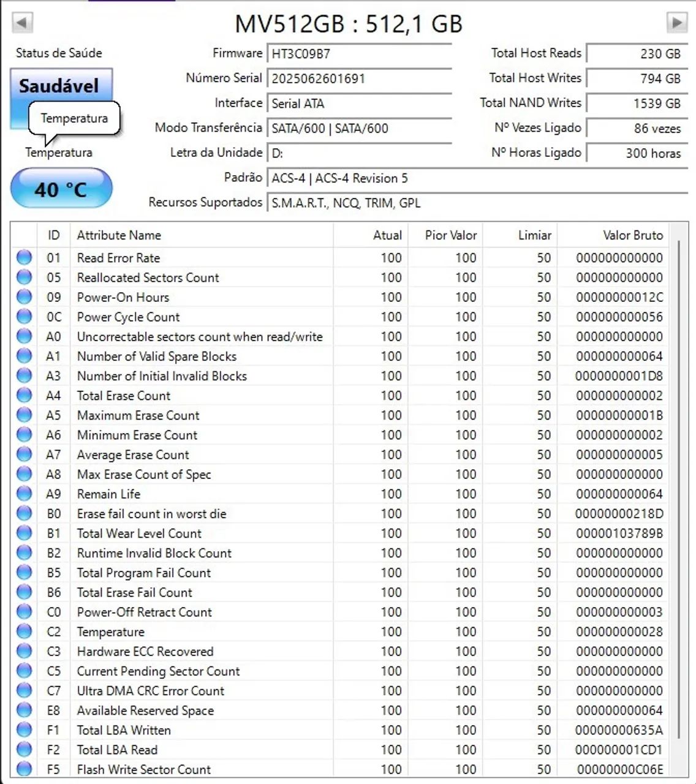Screen dimensions: 696x784
Task: Click raw value 0000000218D
Action: [x=619, y=513]
